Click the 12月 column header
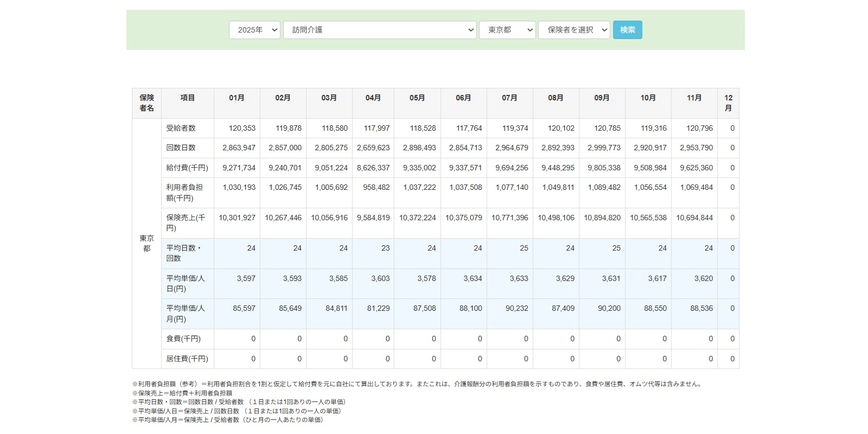The image size is (868, 434). 728,103
